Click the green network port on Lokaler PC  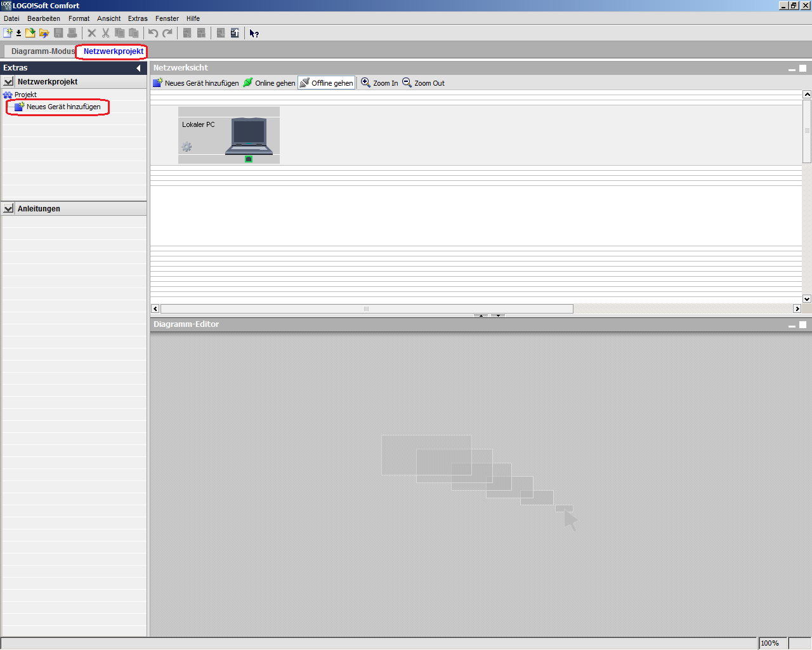tap(249, 159)
